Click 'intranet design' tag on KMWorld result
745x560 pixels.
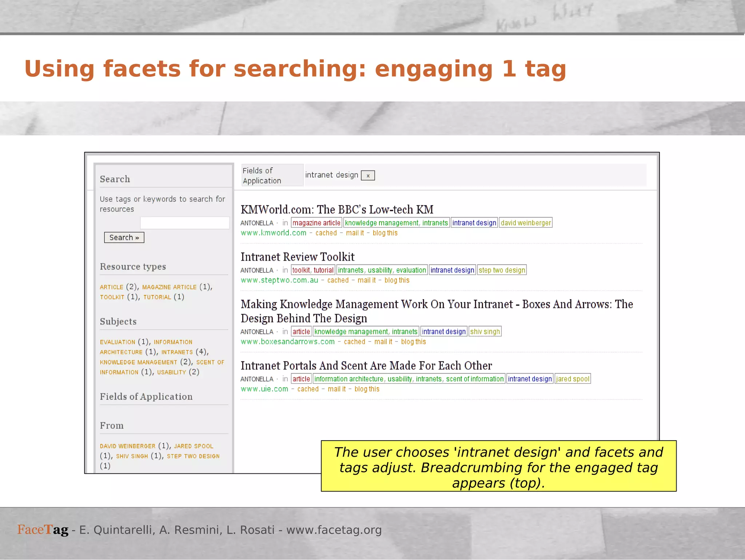click(474, 223)
